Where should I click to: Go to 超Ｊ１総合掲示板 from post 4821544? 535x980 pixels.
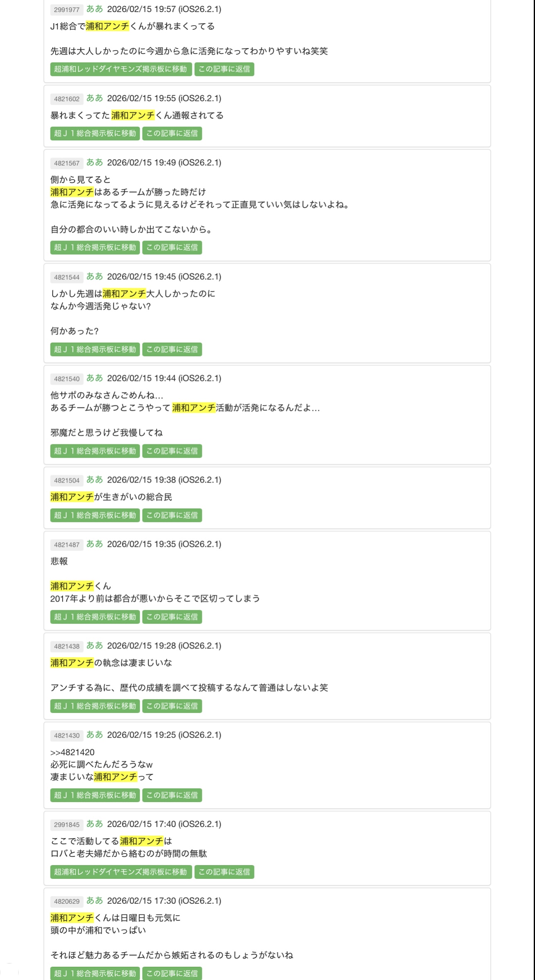point(95,349)
